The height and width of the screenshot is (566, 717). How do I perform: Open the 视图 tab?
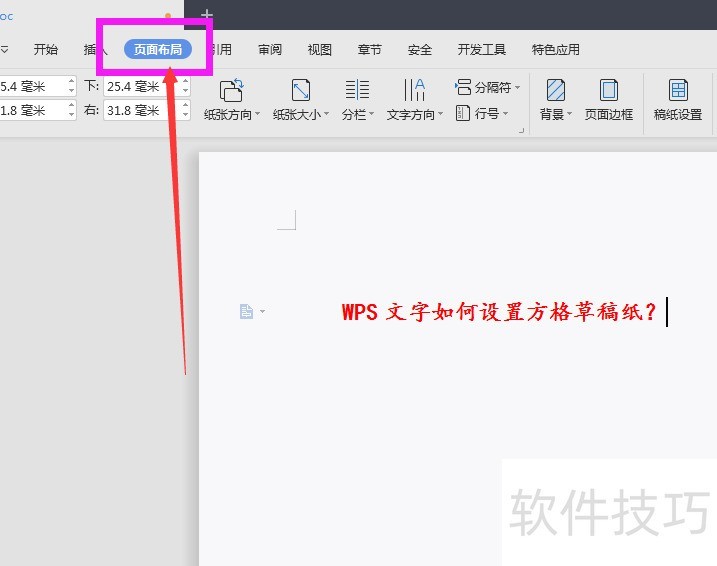[320, 49]
